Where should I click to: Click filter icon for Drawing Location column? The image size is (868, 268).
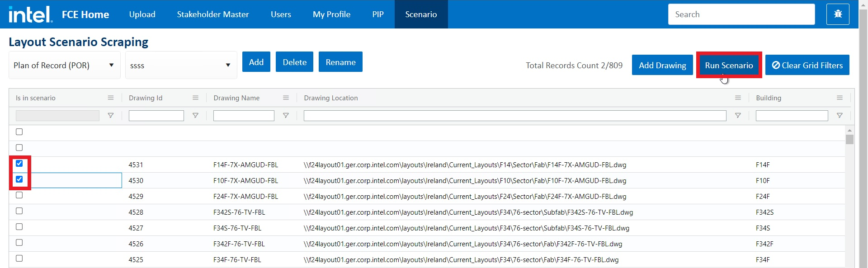[x=738, y=116]
